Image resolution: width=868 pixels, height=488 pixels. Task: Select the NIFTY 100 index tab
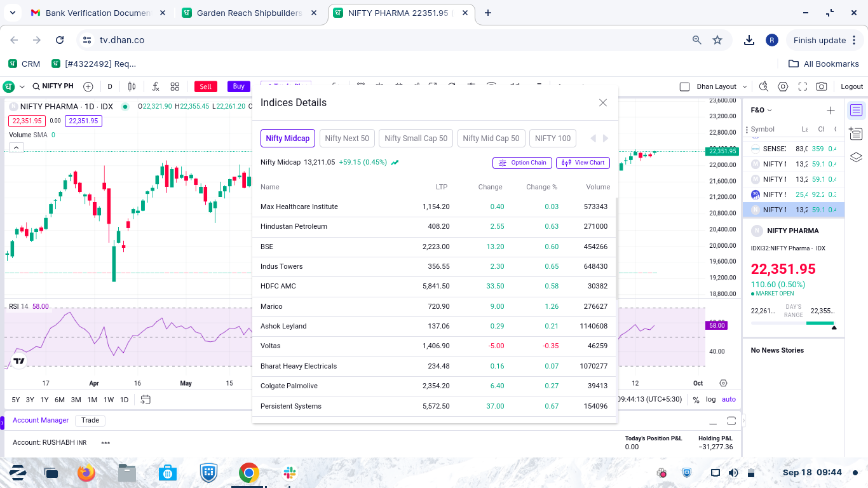[553, 139]
